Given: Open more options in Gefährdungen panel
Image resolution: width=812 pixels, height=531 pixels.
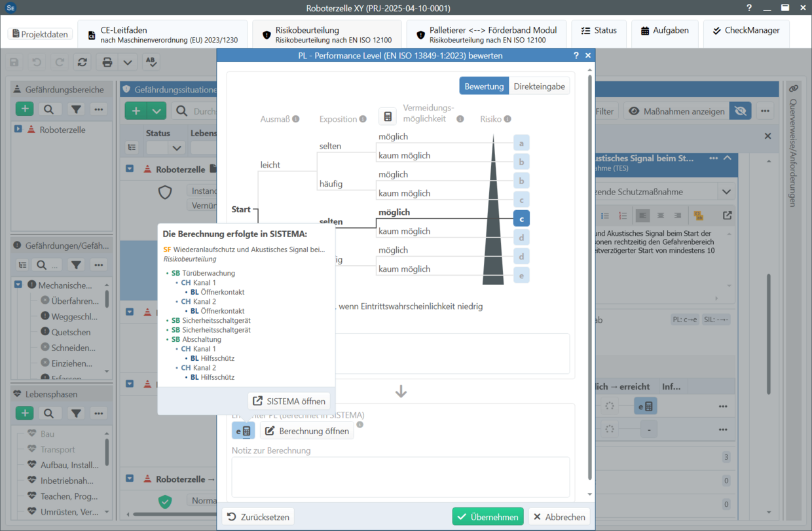Looking at the screenshot, I should tap(99, 265).
